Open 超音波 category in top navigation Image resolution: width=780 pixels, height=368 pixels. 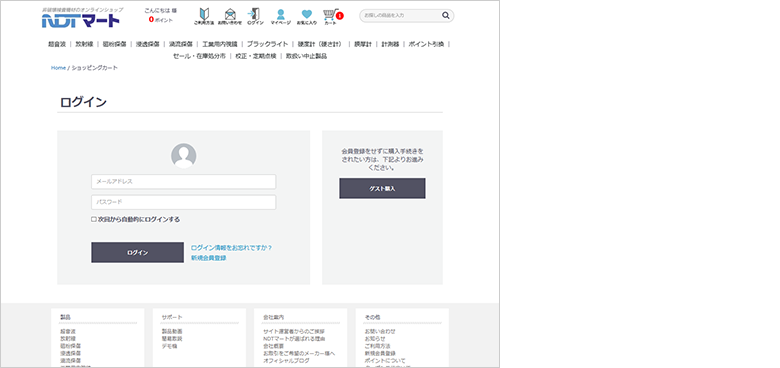pos(57,44)
